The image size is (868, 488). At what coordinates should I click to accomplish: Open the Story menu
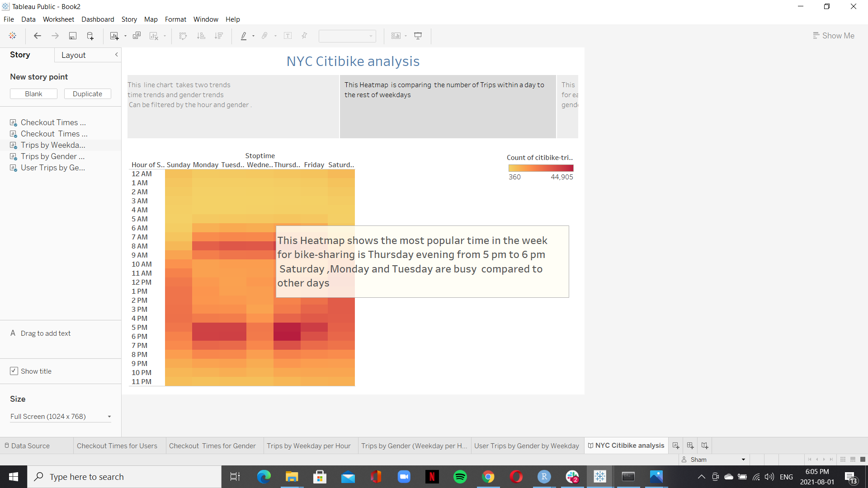[x=129, y=19]
